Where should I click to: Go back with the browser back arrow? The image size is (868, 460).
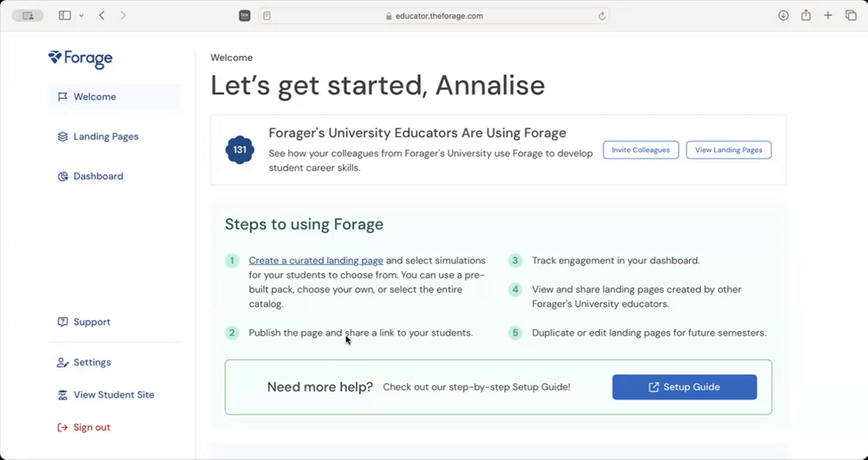[x=101, y=15]
